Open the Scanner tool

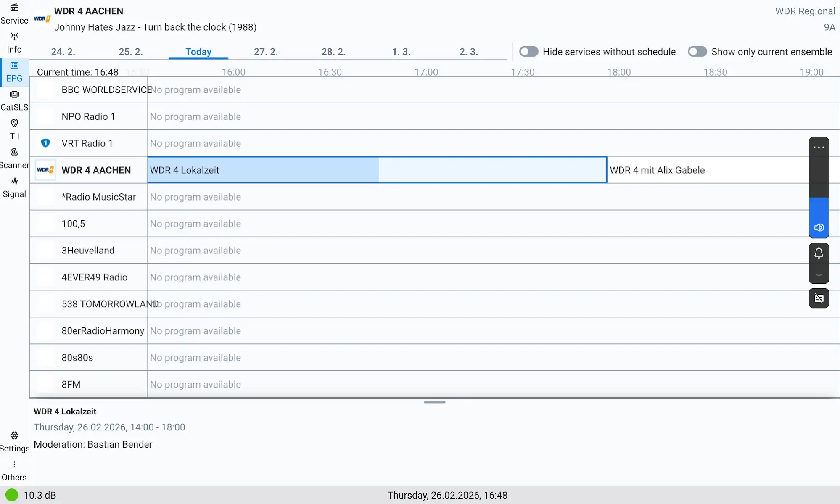14,158
